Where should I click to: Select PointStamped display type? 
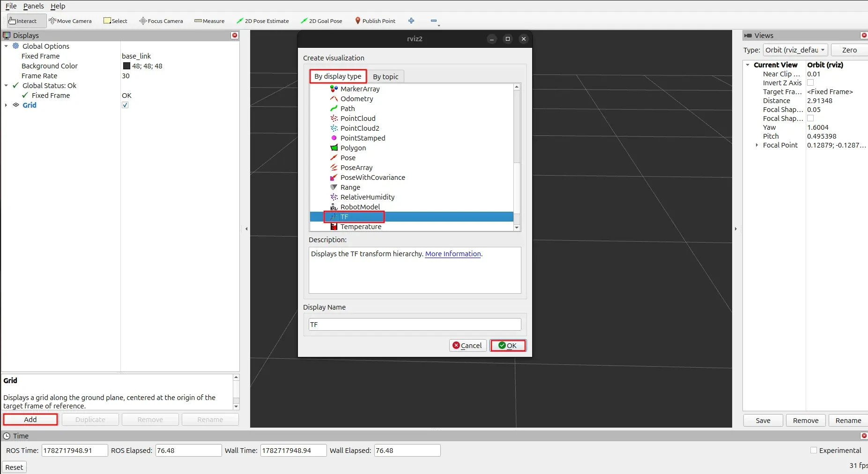coord(363,138)
